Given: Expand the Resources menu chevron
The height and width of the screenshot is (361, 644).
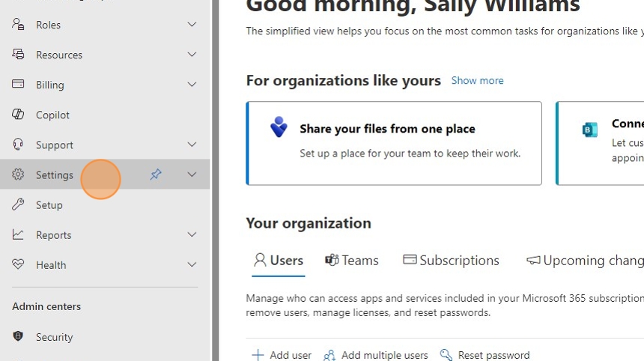Looking at the screenshot, I should [x=192, y=54].
